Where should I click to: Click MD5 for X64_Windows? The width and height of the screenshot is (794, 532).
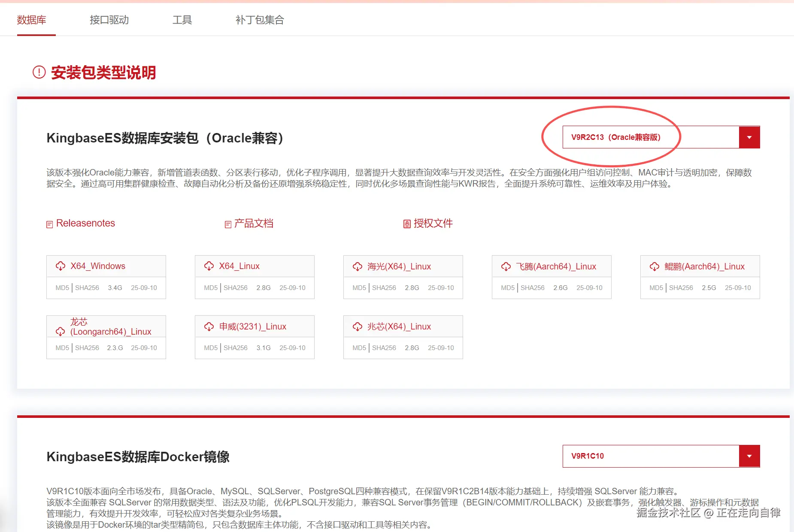coord(62,288)
